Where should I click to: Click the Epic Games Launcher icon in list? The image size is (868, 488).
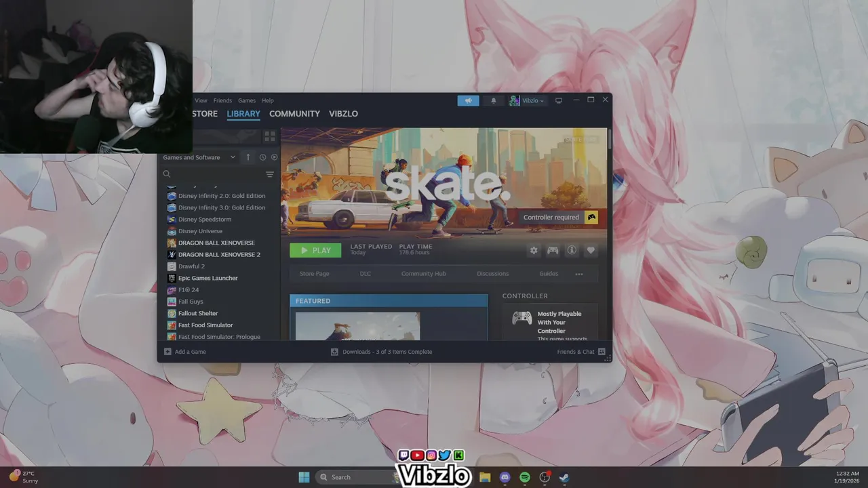(172, 278)
